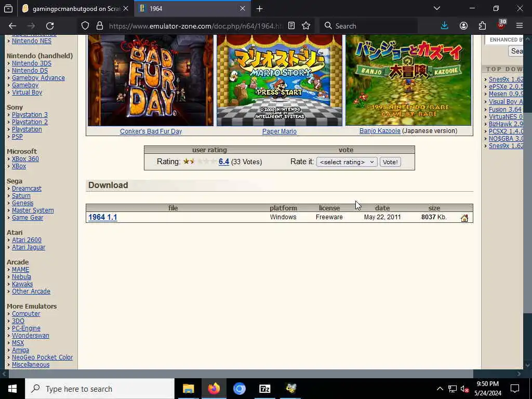The width and height of the screenshot is (532, 399).
Task: Click the horizontal page scrollbar
Action: 241,374
